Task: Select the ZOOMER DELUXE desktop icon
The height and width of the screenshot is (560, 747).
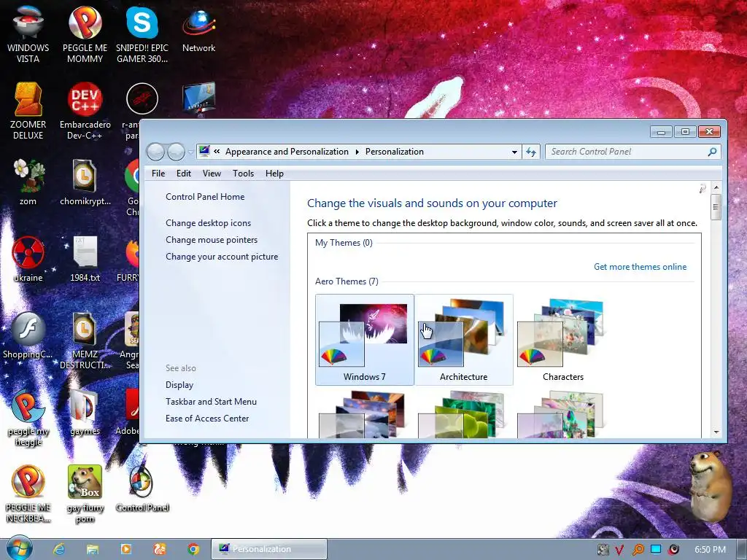Action: 28,111
